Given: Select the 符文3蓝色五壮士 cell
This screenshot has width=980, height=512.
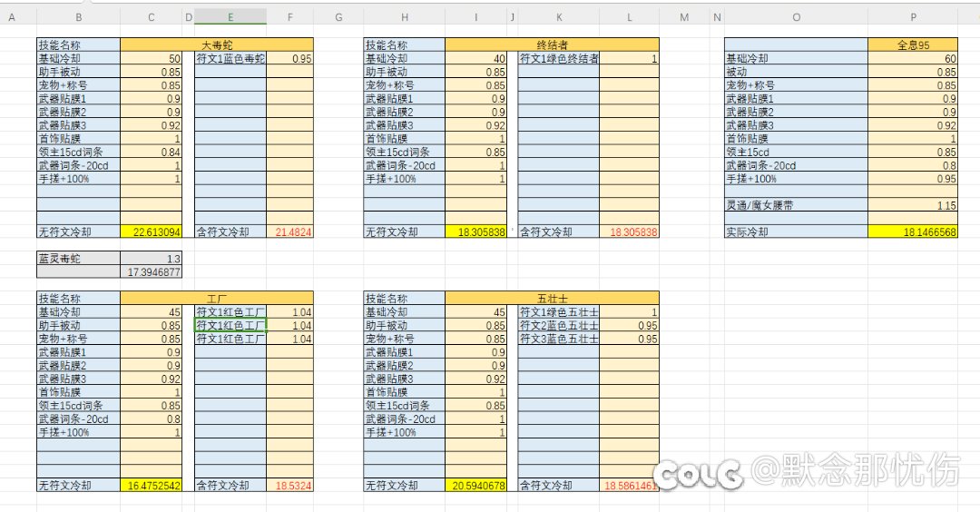Looking at the screenshot, I should point(559,339).
